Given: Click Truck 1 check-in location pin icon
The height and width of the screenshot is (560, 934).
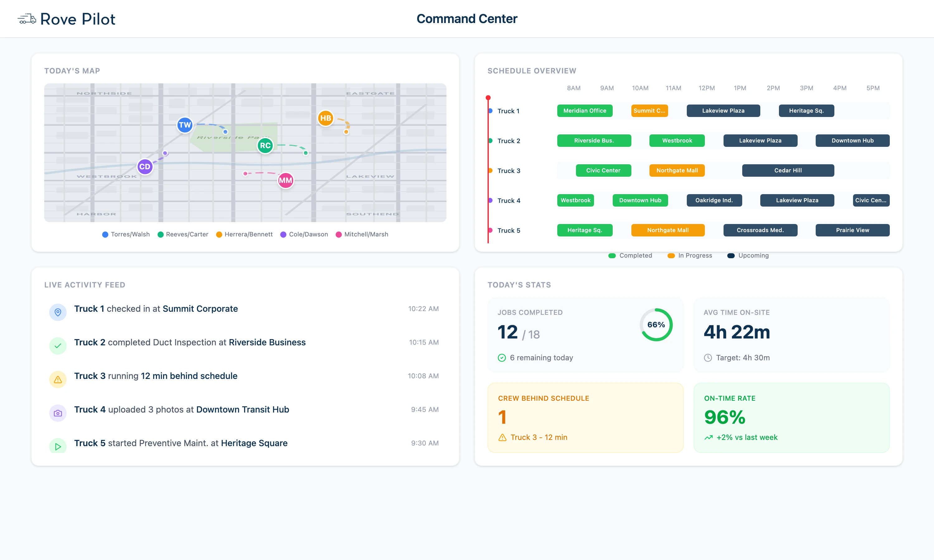Looking at the screenshot, I should 58,312.
